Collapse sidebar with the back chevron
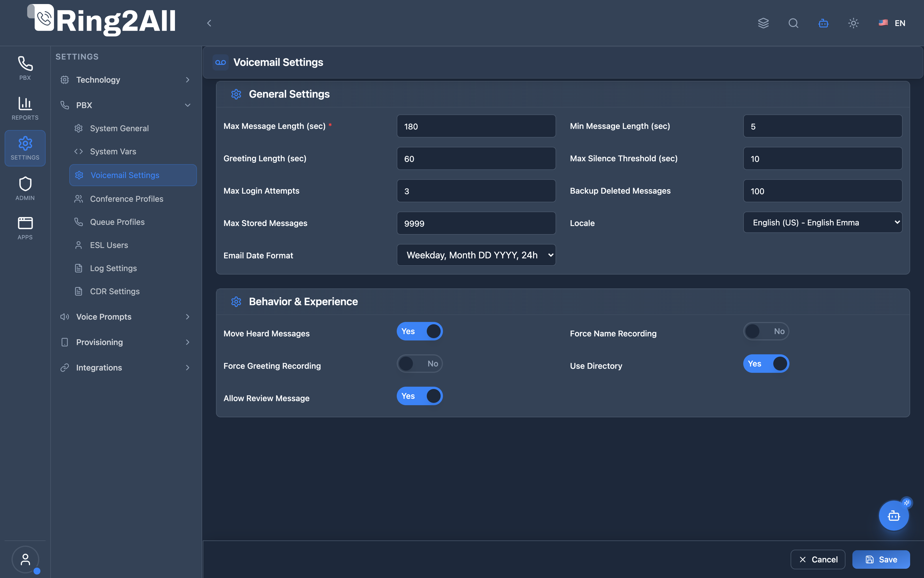The width and height of the screenshot is (924, 578). coord(209,23)
